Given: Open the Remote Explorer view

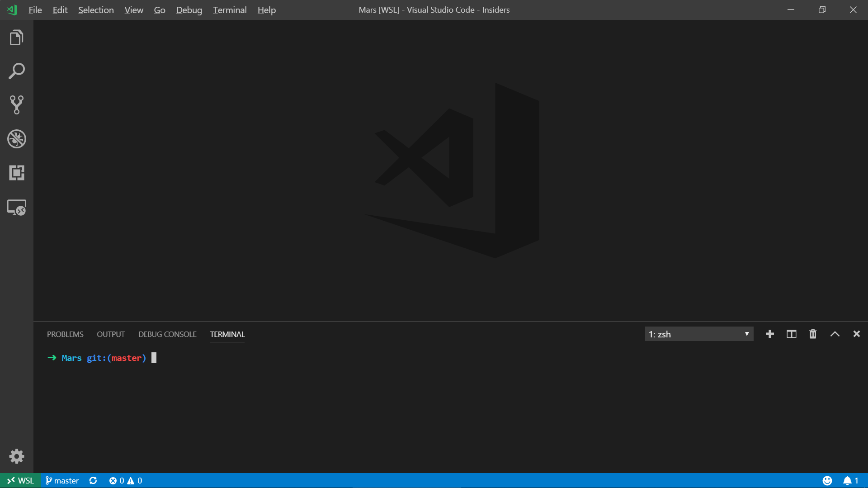Looking at the screenshot, I should coord(17,208).
